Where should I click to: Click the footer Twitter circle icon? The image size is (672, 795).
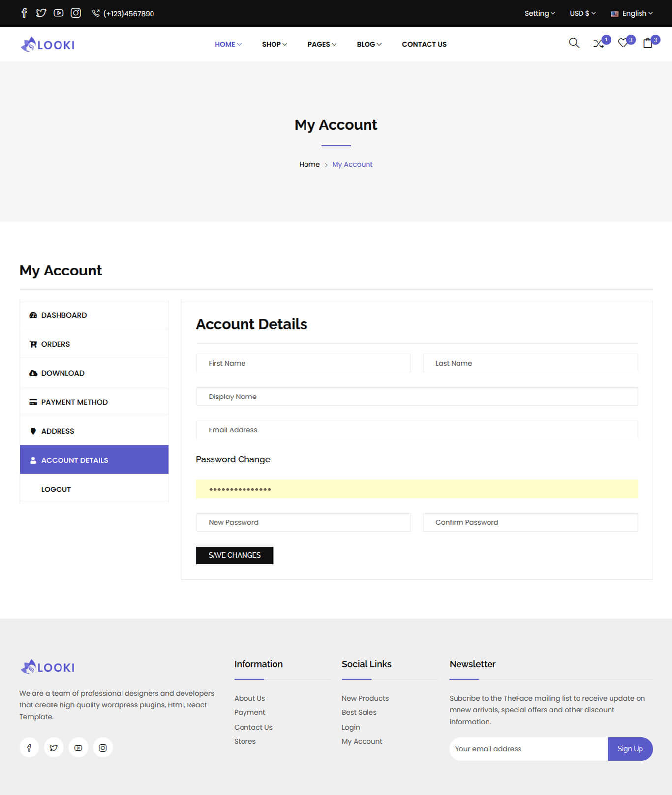(x=54, y=748)
